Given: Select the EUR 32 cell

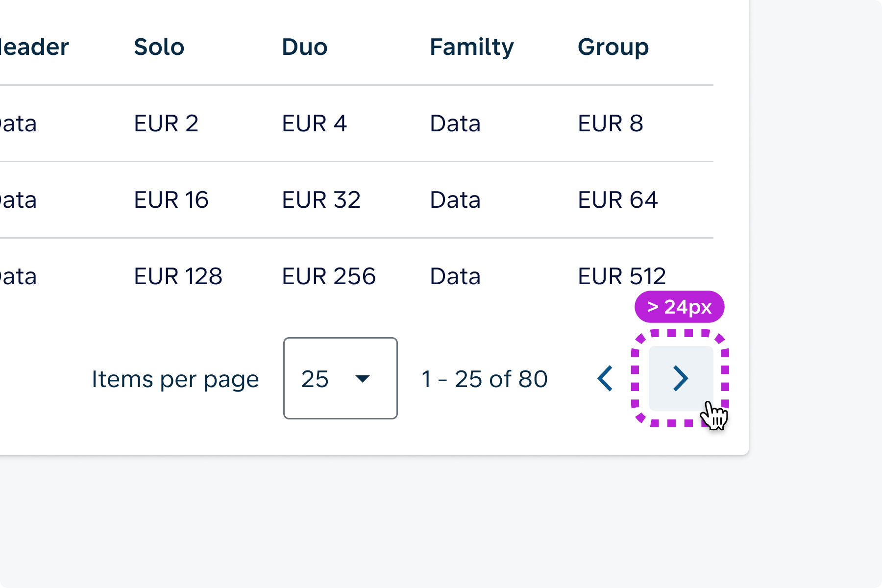Looking at the screenshot, I should 321,200.
